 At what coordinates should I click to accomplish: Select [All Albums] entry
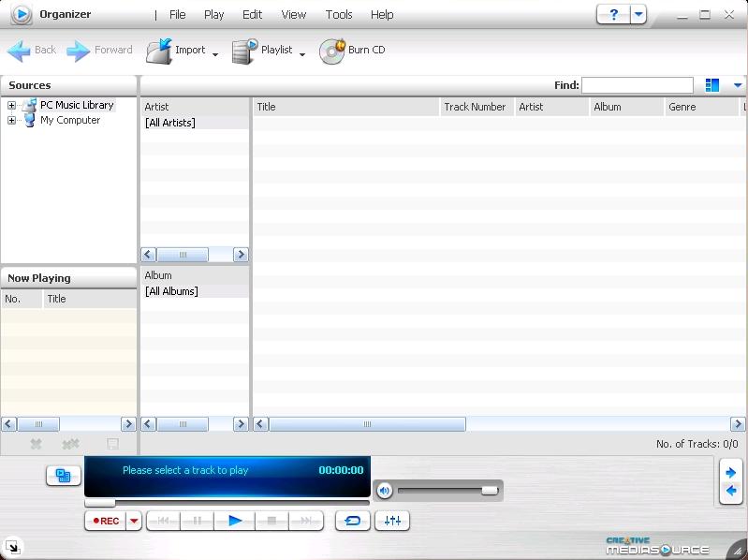click(194, 291)
